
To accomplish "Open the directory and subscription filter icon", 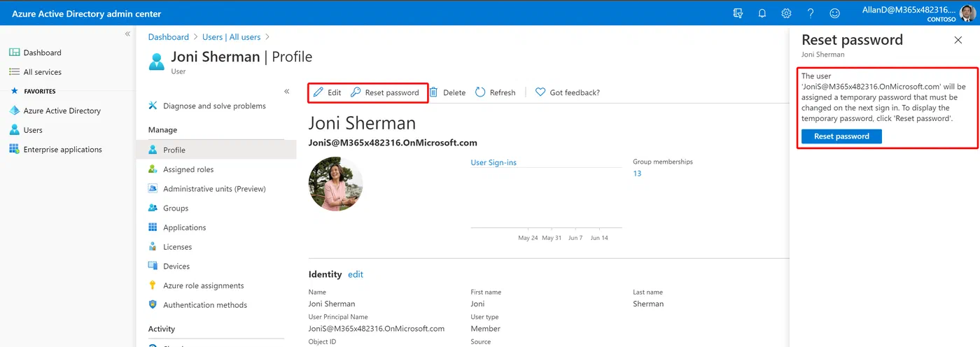I will click(x=738, y=13).
